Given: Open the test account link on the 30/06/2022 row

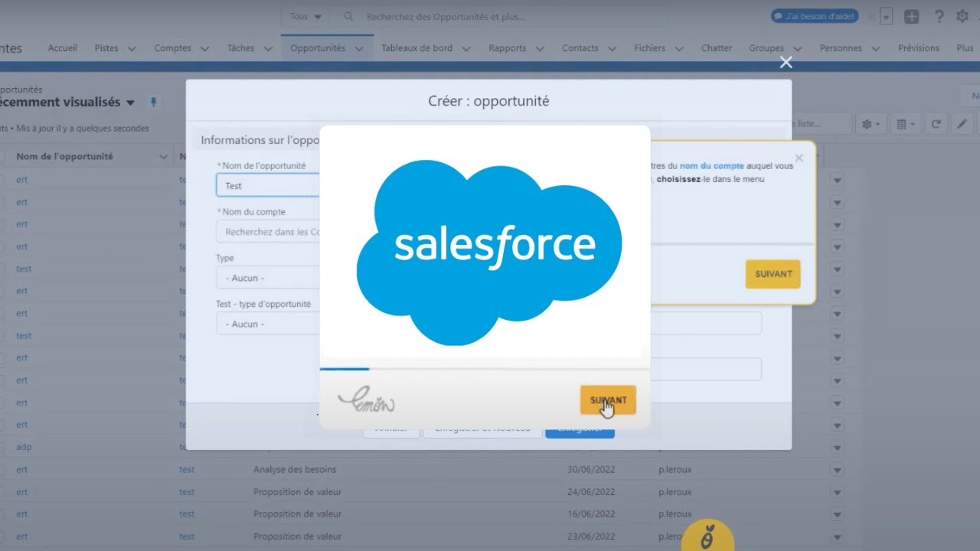Looking at the screenshot, I should [x=187, y=469].
